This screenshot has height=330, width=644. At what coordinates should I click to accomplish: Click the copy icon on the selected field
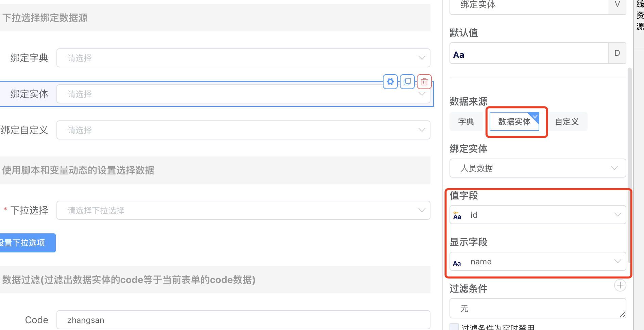click(407, 82)
